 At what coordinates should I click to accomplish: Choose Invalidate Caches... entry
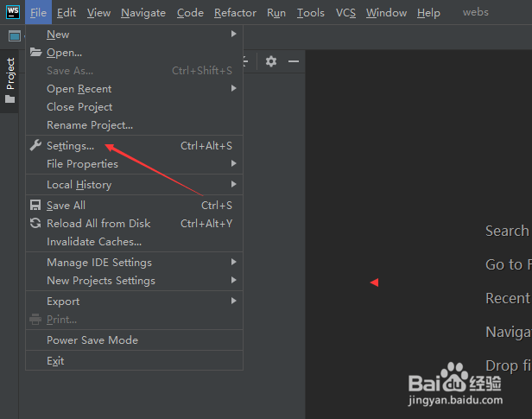pos(135,242)
